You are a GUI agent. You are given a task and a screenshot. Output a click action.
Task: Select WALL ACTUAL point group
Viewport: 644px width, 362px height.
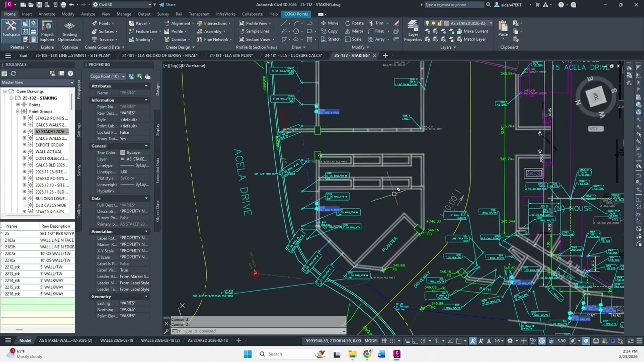click(x=49, y=152)
